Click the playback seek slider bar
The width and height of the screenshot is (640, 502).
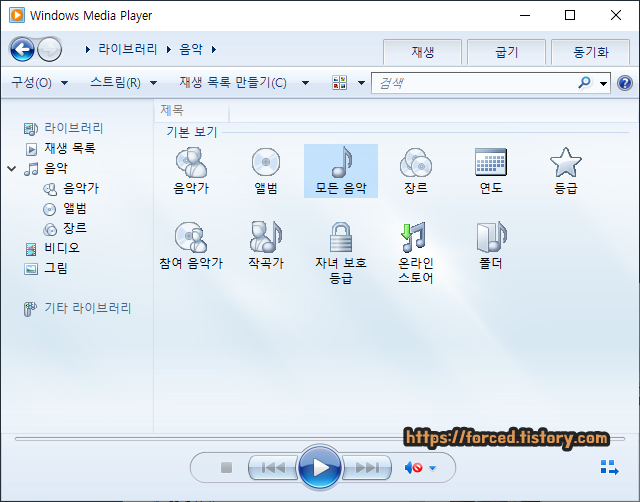(320, 439)
